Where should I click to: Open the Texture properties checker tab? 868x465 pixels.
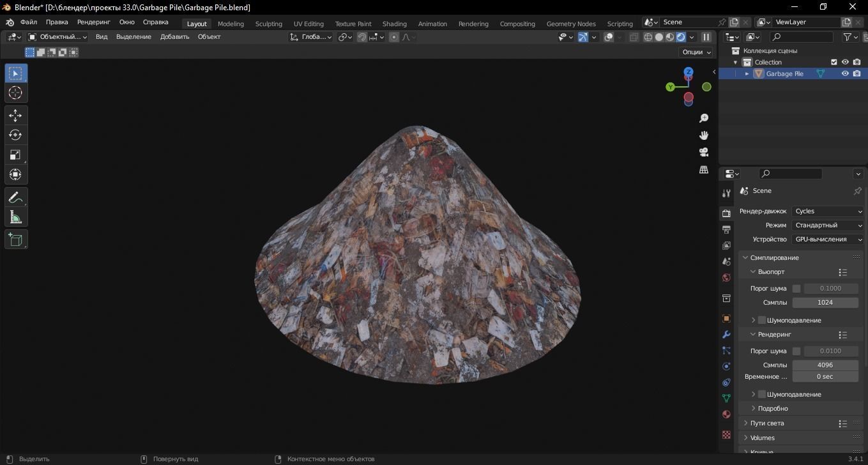pos(726,434)
